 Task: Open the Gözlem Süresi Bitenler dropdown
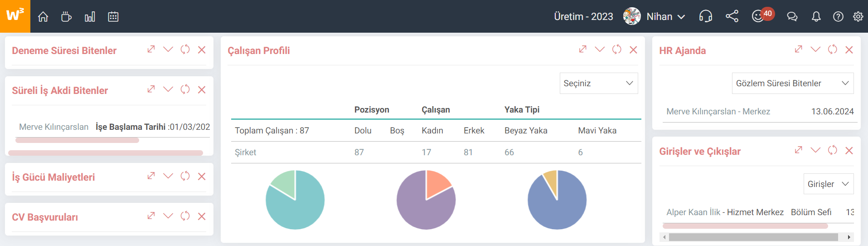coord(793,84)
